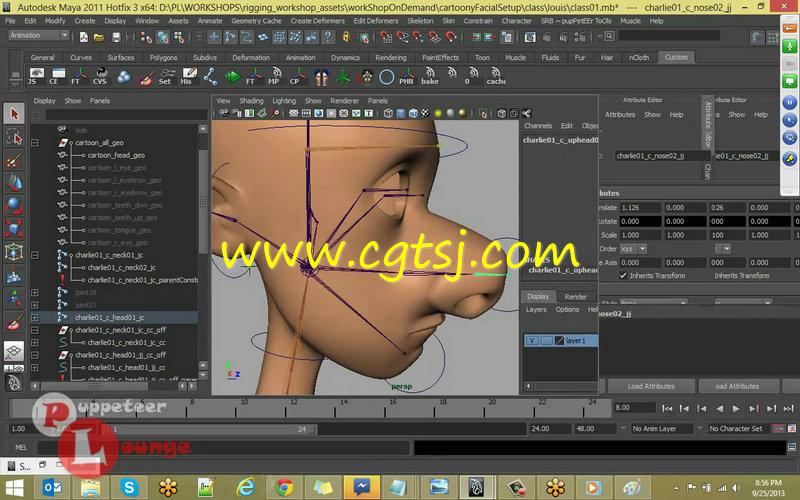Click the yellow light sphere viewport icon

438,113
